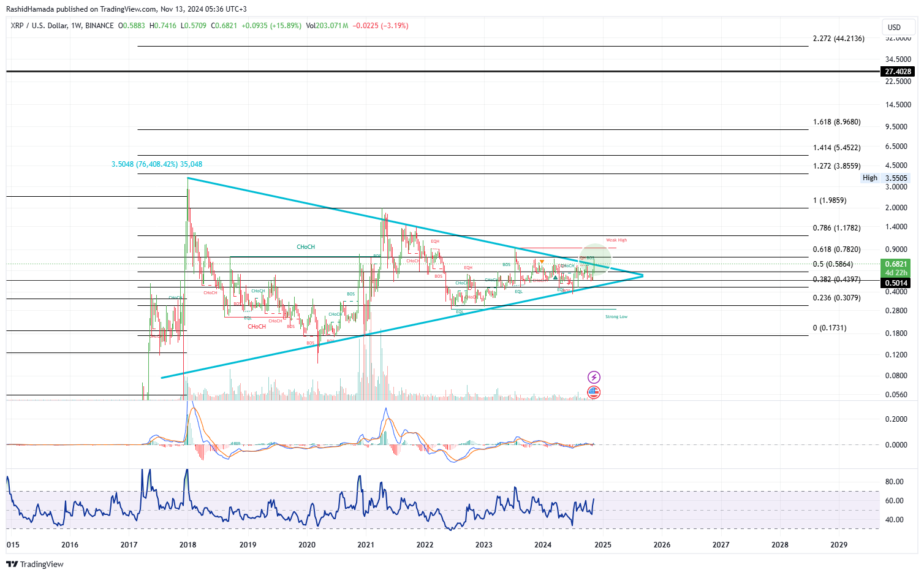This screenshot has width=924, height=575.
Task: Click the 2.0000 price axis label
Action: pos(896,208)
